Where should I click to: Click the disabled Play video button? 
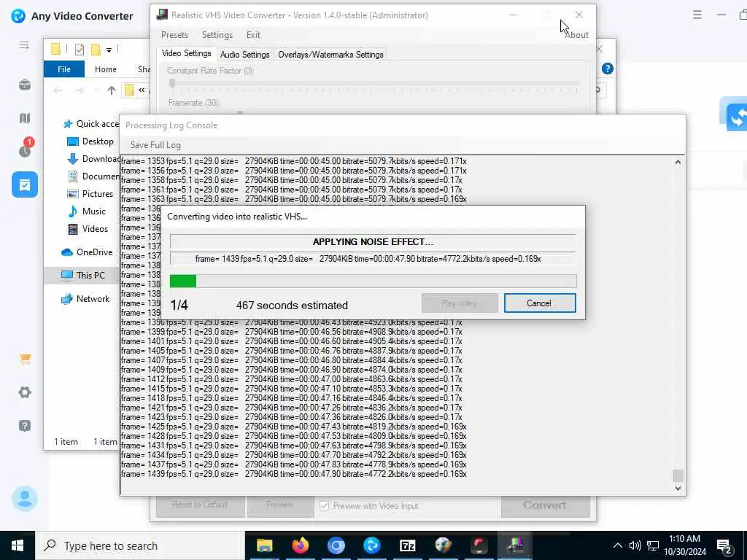(x=460, y=303)
